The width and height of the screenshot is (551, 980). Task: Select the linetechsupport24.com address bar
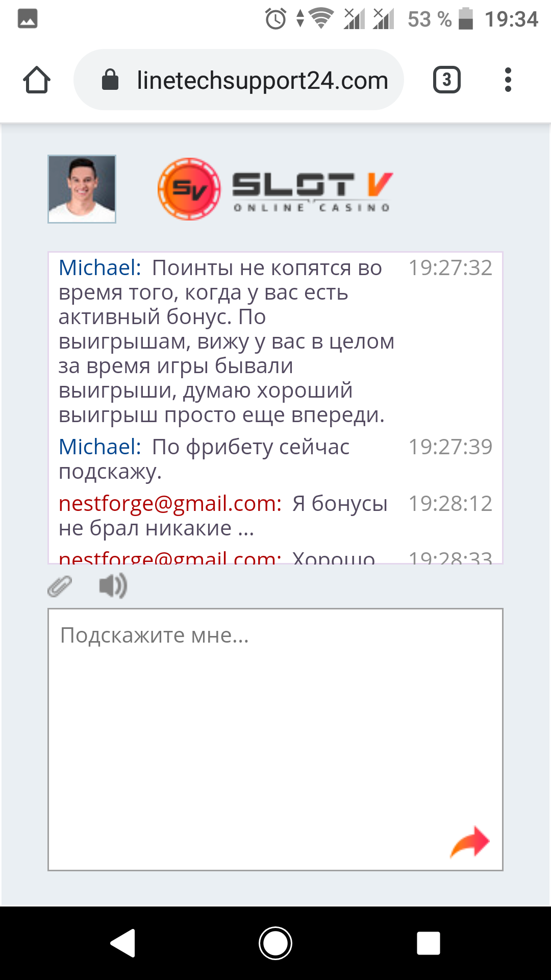239,80
